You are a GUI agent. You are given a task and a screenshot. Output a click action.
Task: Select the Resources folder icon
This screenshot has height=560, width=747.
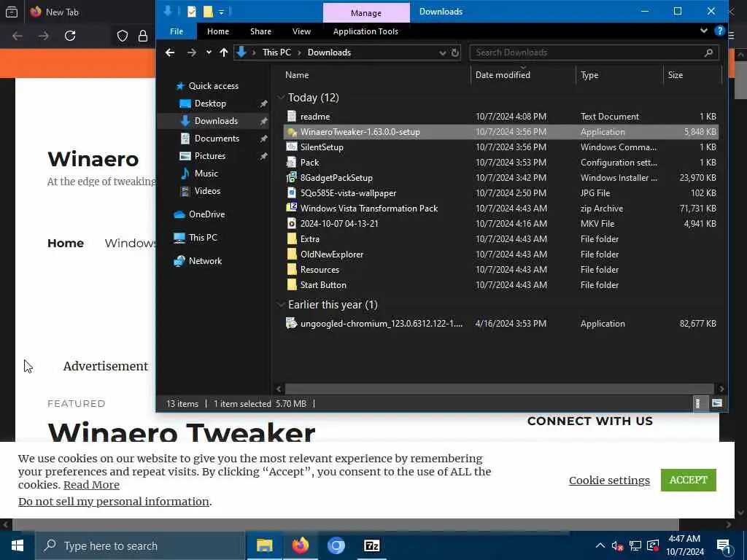point(292,270)
